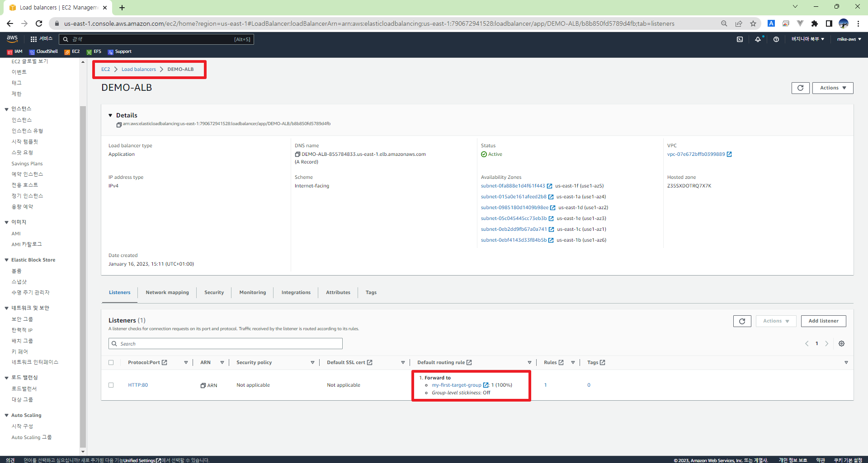This screenshot has width=868, height=463.
Task: Open HTTP:80 listener link
Action: (x=138, y=385)
